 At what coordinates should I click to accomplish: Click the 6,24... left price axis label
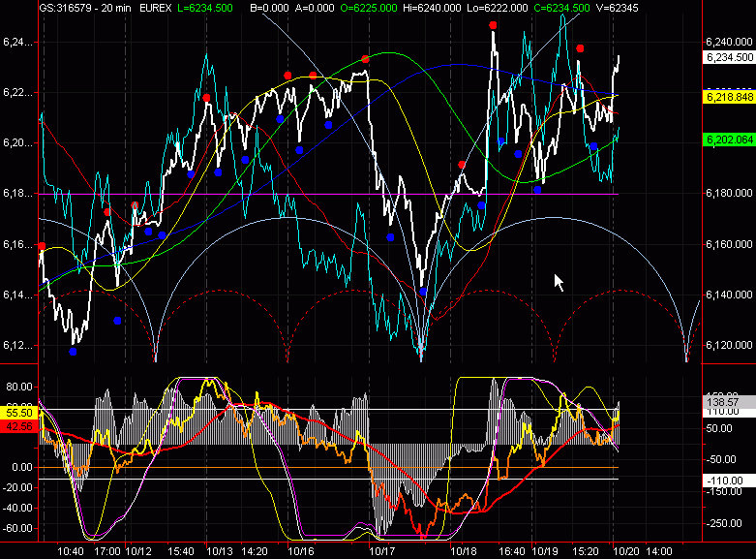17,43
